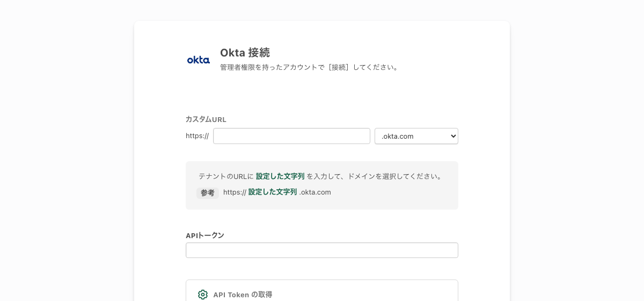The width and height of the screenshot is (644, 301).
Task: Click the API Token の取得 section header
Action: point(243,295)
